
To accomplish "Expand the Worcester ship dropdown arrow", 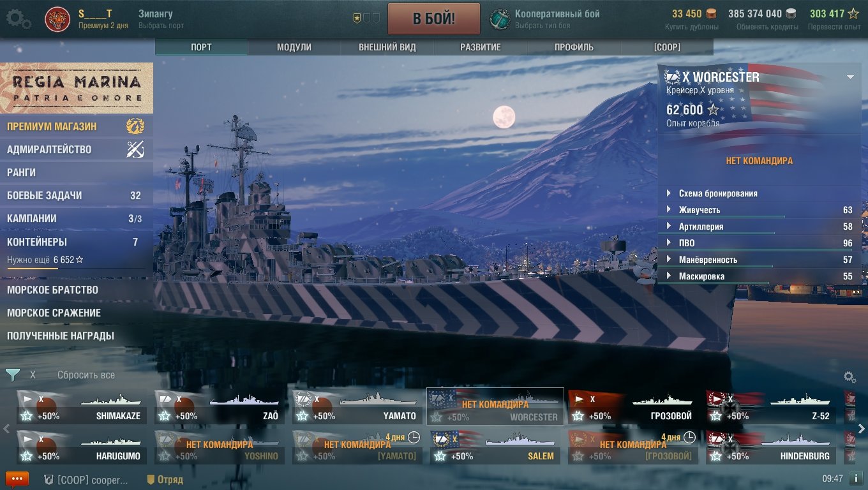I will point(850,77).
